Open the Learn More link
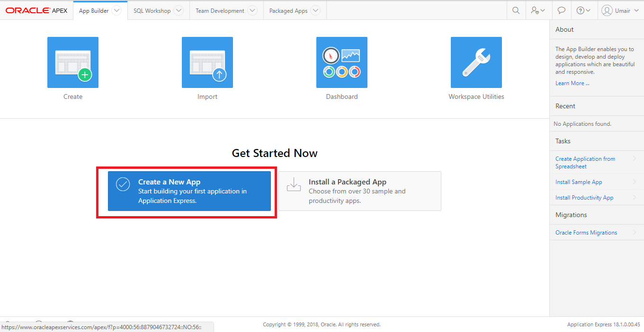Viewport: 644px width, 332px height. point(572,83)
